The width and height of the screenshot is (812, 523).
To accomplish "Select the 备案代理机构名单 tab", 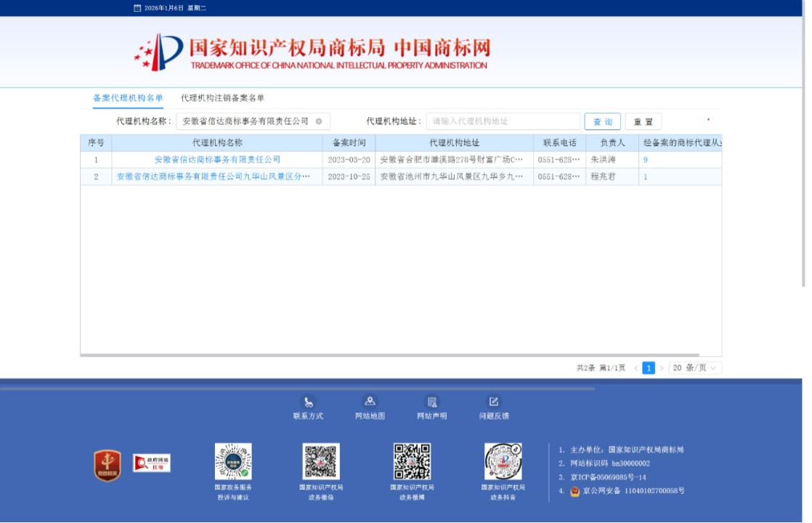I will coord(128,98).
